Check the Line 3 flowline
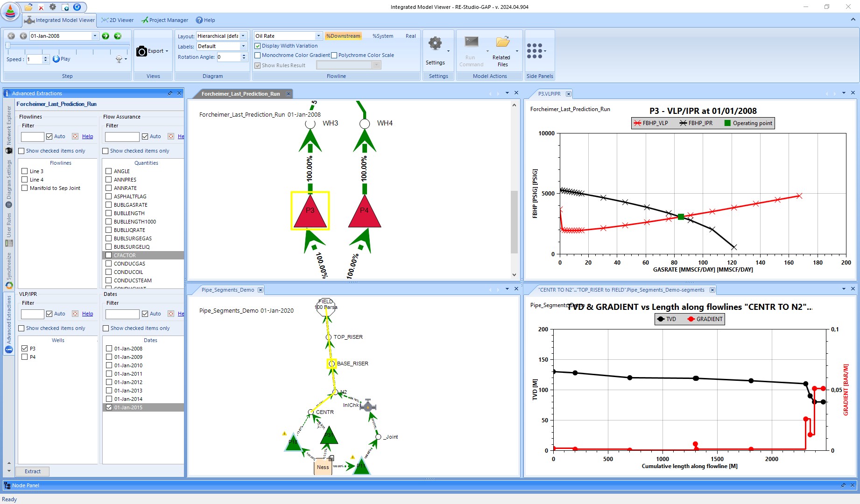Screen dimensions: 860x504 pos(25,171)
